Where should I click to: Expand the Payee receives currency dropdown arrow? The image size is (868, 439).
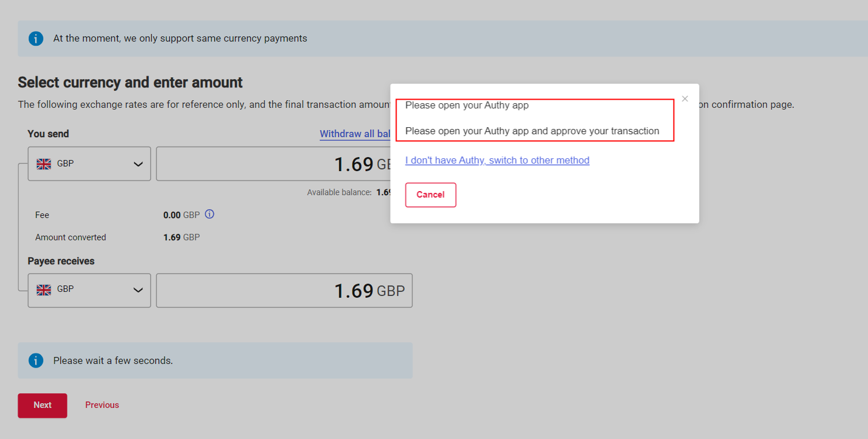138,290
